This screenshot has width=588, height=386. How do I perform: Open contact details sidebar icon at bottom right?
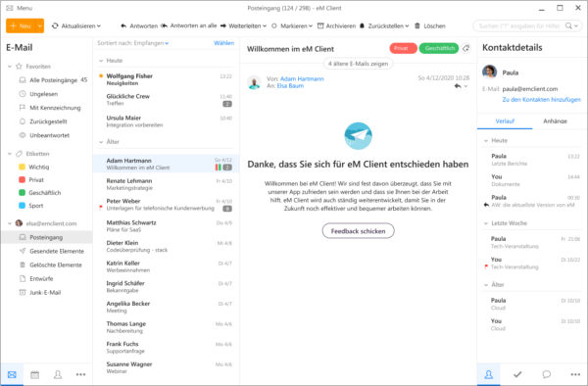click(x=489, y=374)
